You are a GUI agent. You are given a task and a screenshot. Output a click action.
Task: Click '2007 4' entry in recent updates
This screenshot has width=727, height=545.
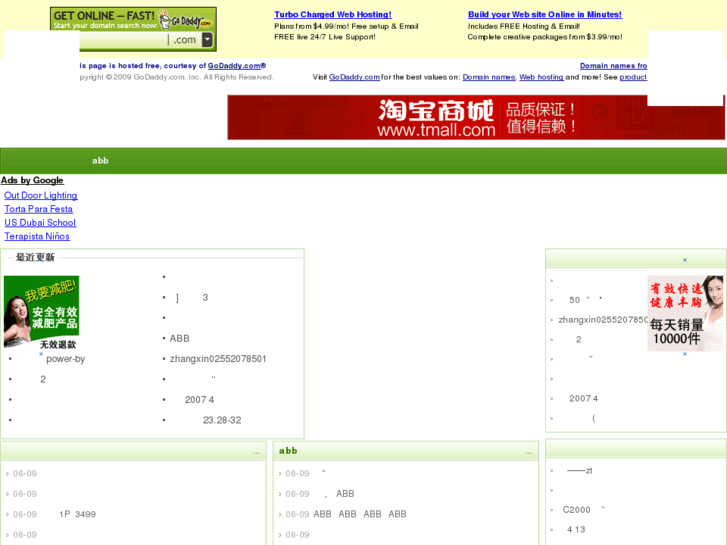click(x=199, y=399)
